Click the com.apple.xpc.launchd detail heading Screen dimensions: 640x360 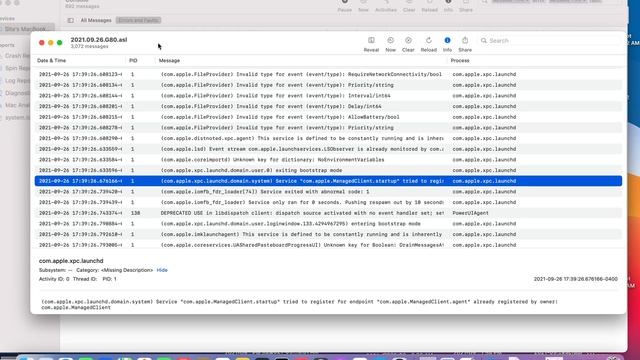[x=71, y=261]
